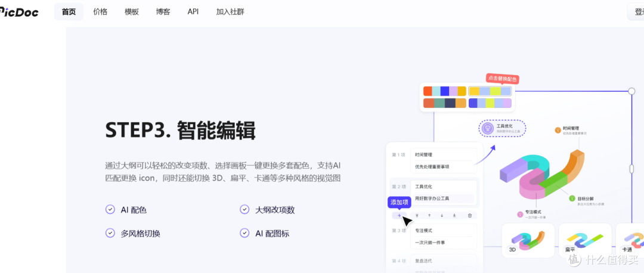Select the muted orange-teal-navy color palette
The width and height of the screenshot is (644, 273).
[445, 103]
